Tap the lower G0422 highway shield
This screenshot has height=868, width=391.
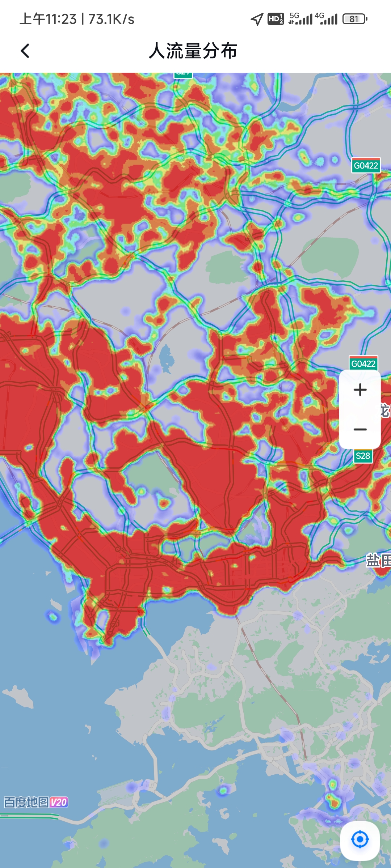click(x=363, y=363)
